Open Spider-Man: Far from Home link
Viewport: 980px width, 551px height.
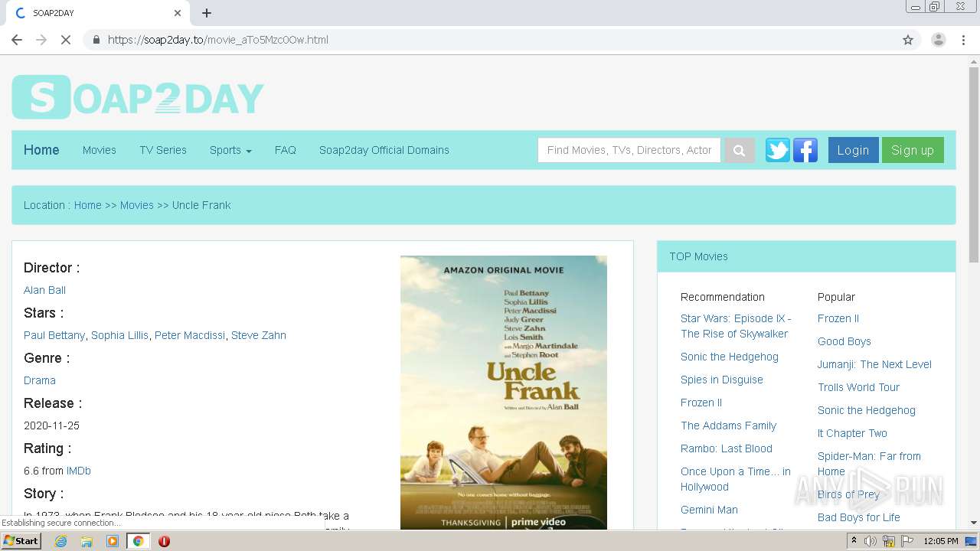869,464
